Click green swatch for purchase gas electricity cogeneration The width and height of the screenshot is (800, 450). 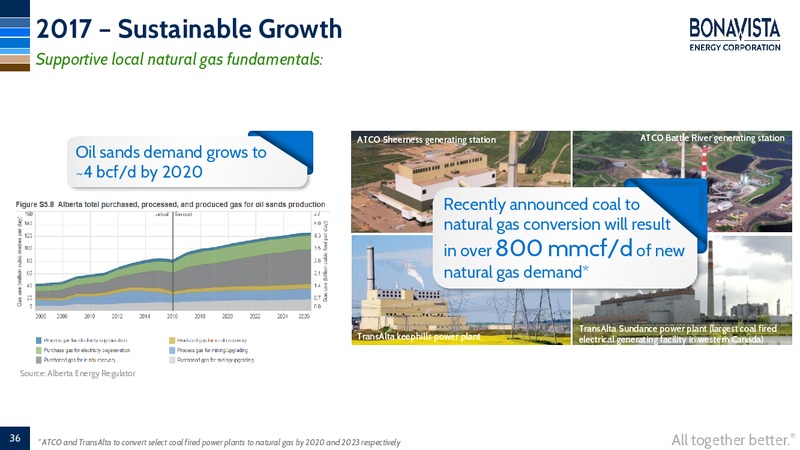39,351
